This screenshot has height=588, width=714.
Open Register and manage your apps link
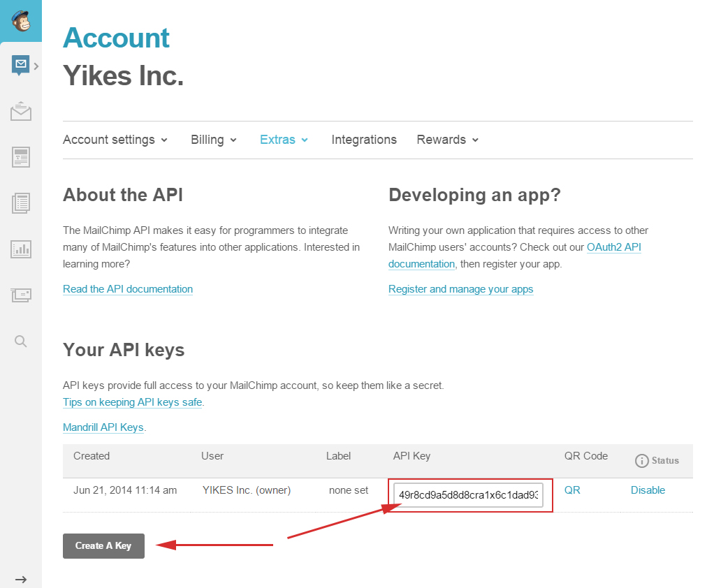(x=461, y=289)
